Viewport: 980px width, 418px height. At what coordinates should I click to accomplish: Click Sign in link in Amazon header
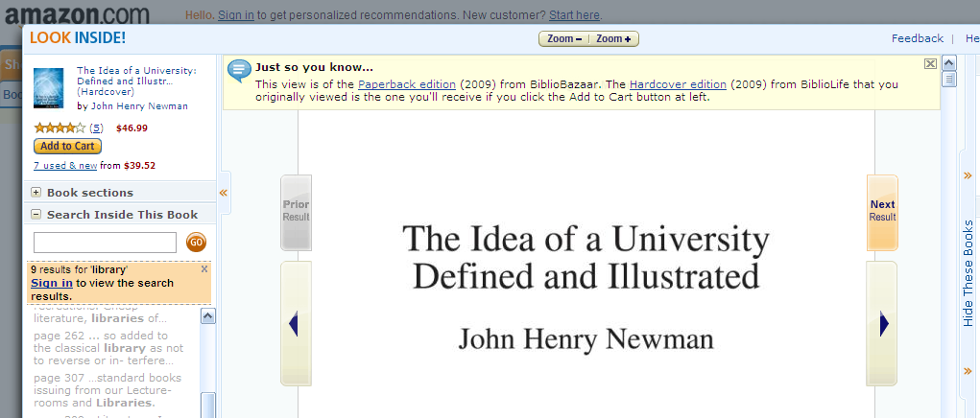tap(235, 15)
